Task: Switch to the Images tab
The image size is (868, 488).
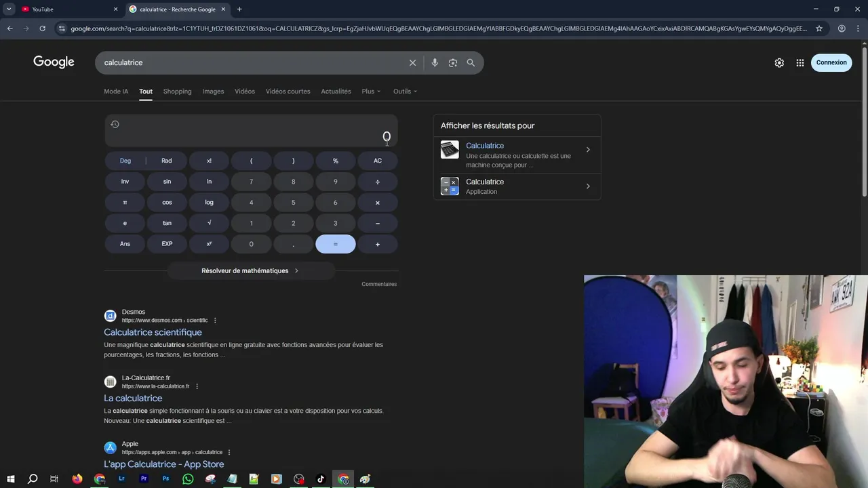Action: [x=213, y=91]
